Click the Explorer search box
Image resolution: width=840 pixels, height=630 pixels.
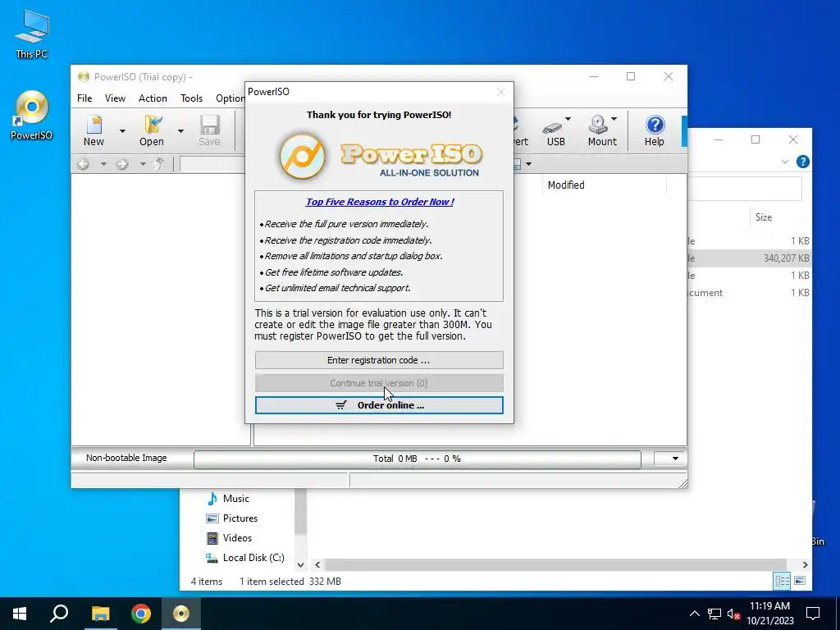[x=745, y=189]
